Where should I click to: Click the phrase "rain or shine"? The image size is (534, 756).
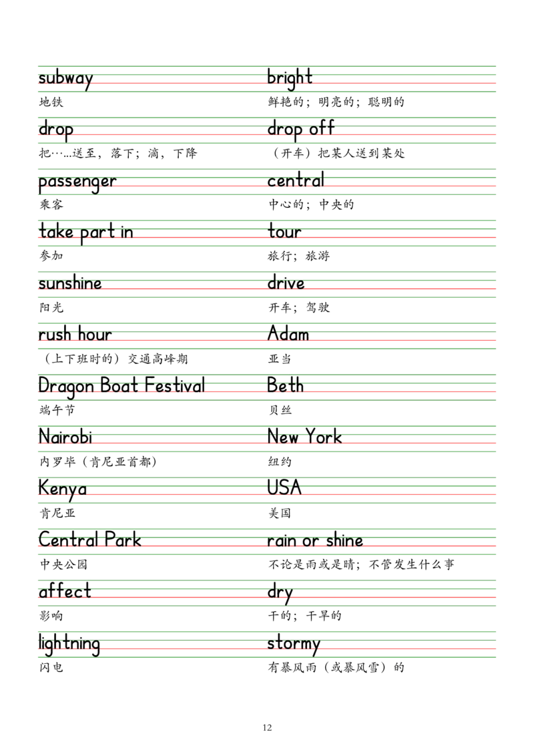coord(315,541)
